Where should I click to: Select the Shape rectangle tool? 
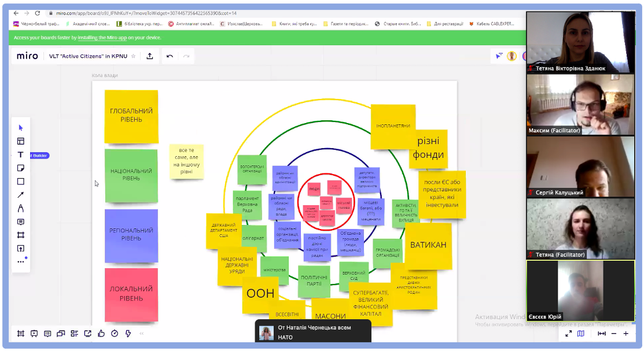(21, 182)
